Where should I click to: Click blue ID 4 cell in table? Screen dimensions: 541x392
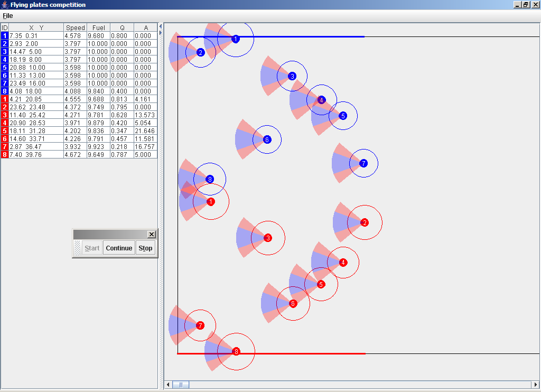5,59
